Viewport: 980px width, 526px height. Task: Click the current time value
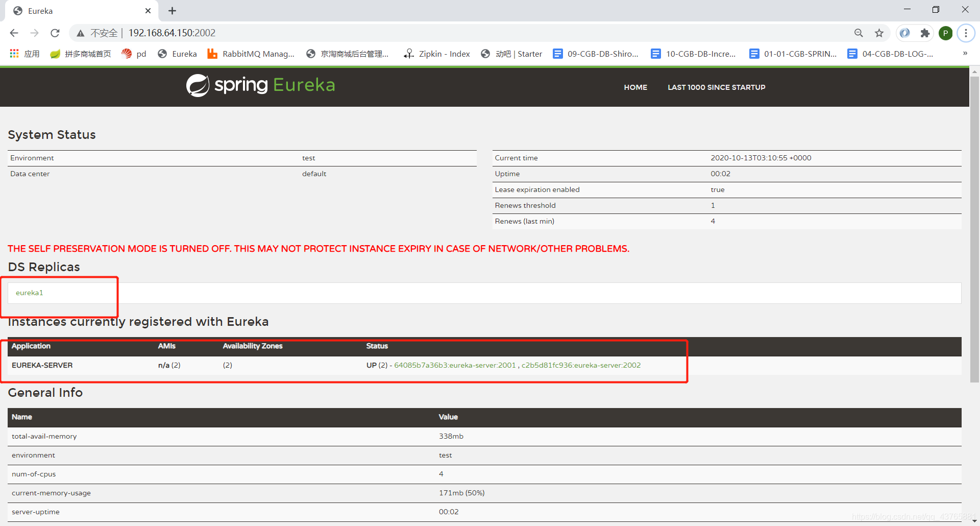pos(761,158)
